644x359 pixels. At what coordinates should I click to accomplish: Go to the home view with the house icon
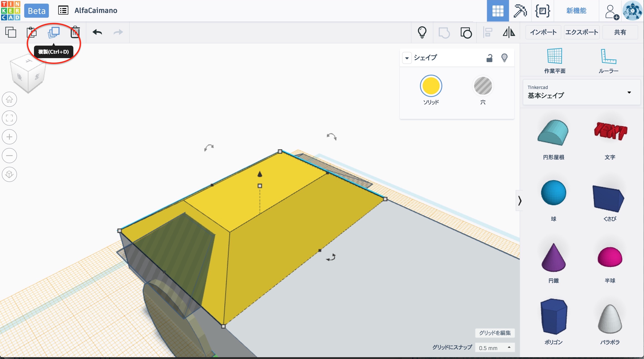click(9, 99)
